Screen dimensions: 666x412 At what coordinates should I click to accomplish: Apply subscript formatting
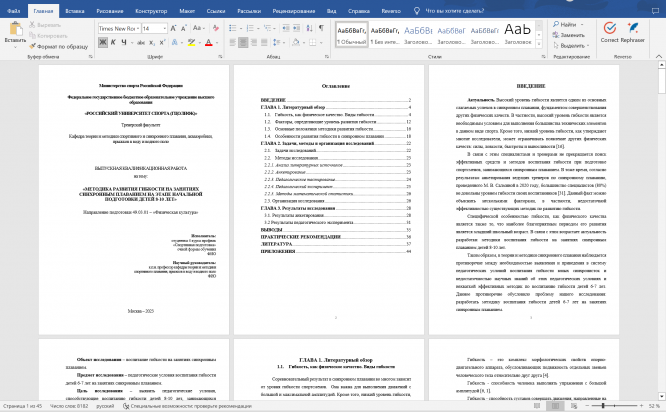coord(152,42)
